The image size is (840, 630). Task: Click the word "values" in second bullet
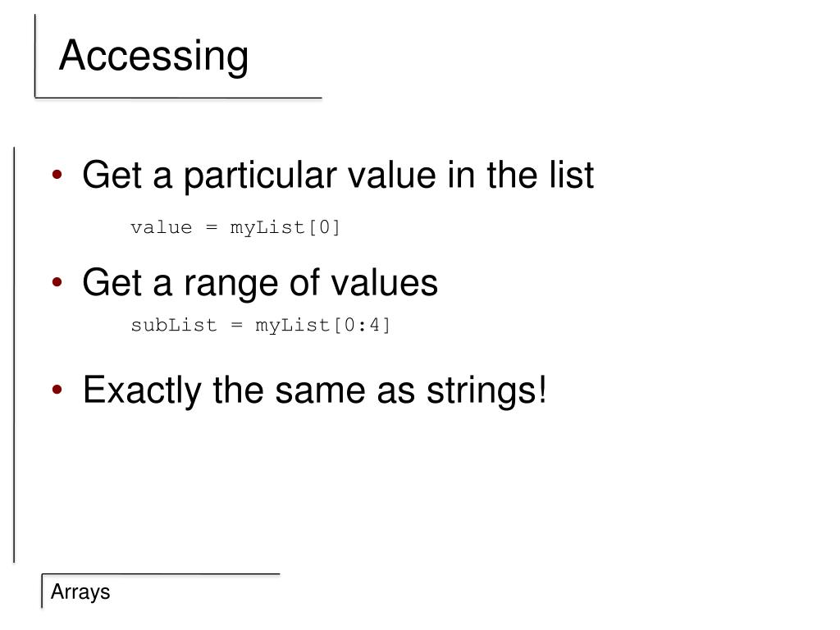tap(385, 283)
